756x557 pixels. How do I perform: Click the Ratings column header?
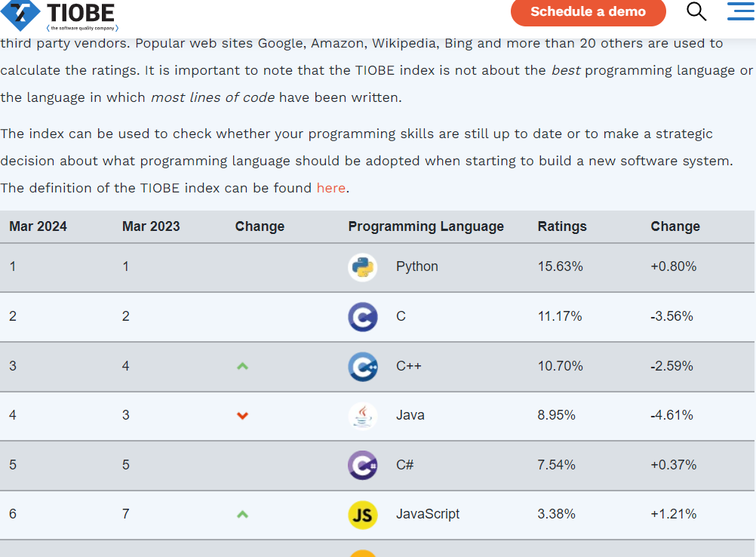[x=562, y=226]
